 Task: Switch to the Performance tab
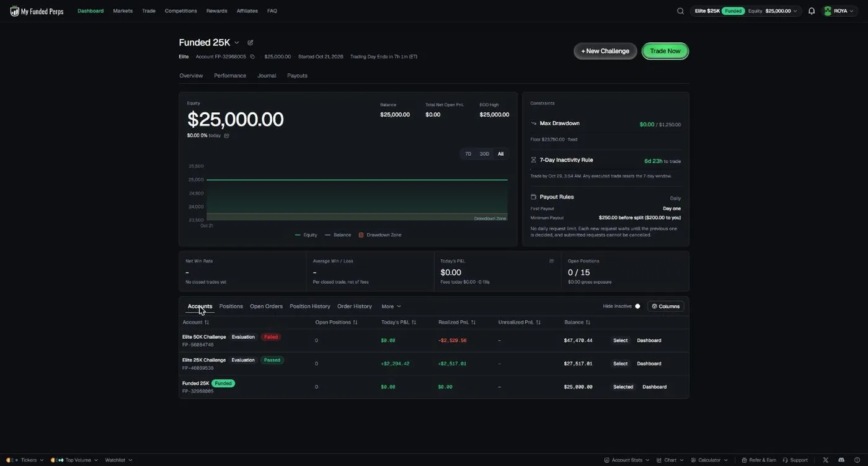[x=230, y=76]
